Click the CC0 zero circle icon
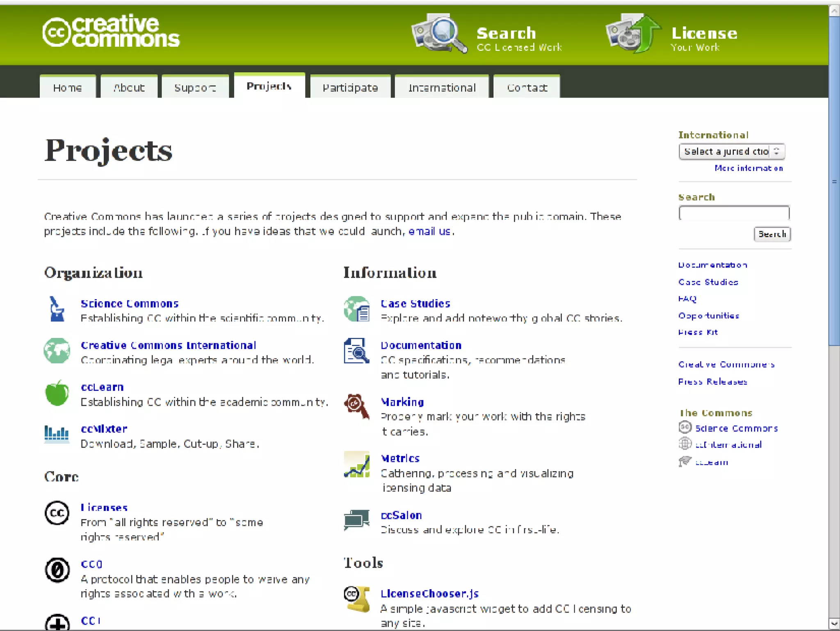 57,570
